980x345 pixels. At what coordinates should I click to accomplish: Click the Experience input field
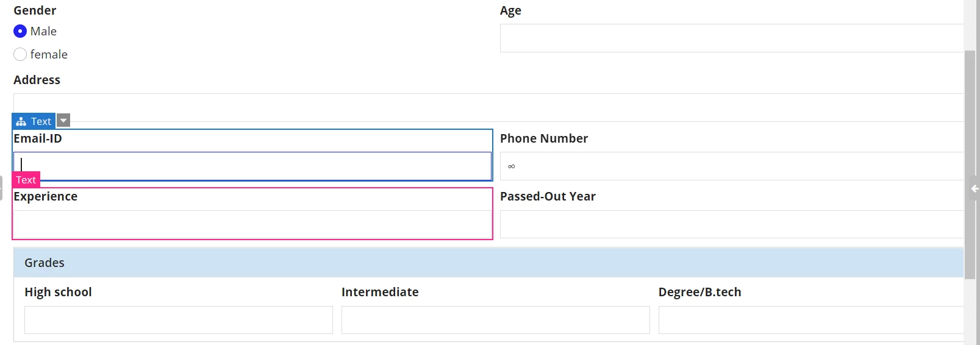(252, 224)
